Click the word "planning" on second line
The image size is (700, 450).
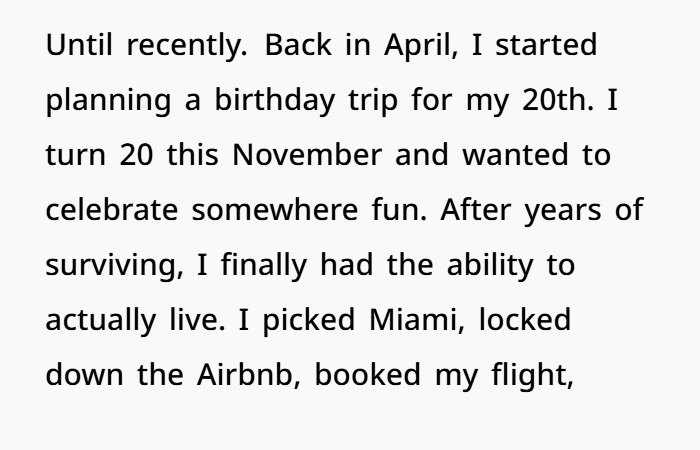click(x=108, y=101)
